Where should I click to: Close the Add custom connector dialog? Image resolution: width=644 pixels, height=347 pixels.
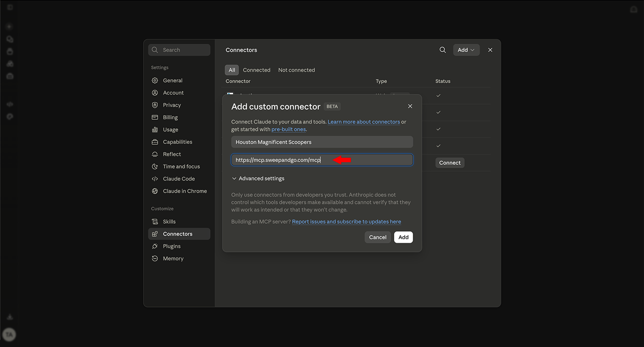pos(410,106)
